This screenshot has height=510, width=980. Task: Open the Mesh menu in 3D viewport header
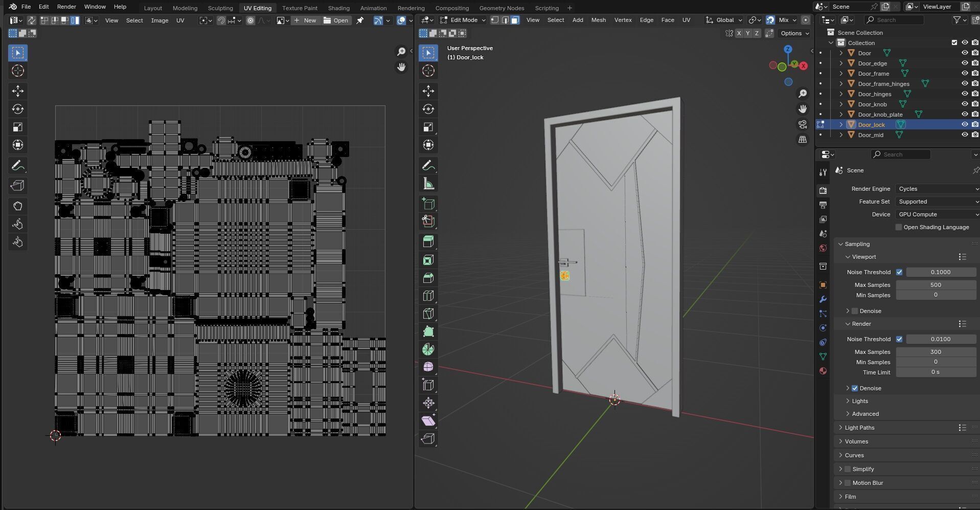pyautogui.click(x=598, y=20)
